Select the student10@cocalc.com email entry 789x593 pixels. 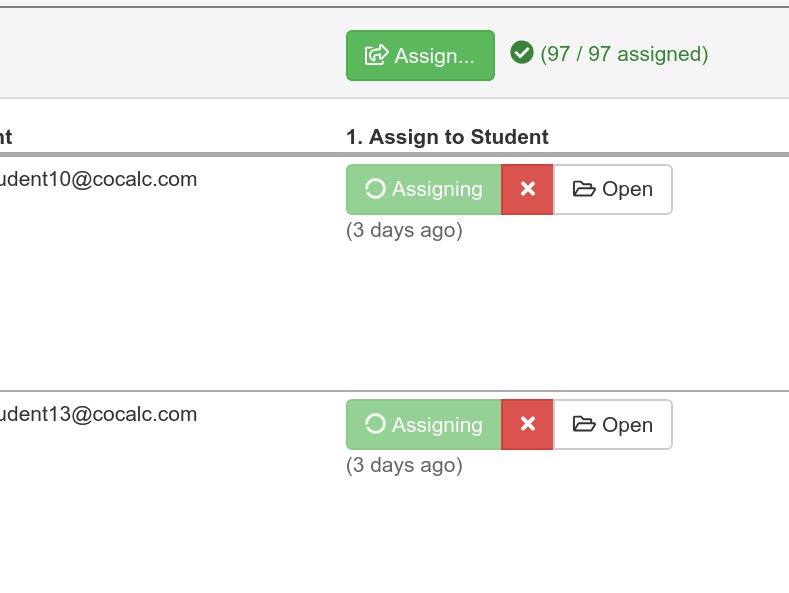click(98, 179)
